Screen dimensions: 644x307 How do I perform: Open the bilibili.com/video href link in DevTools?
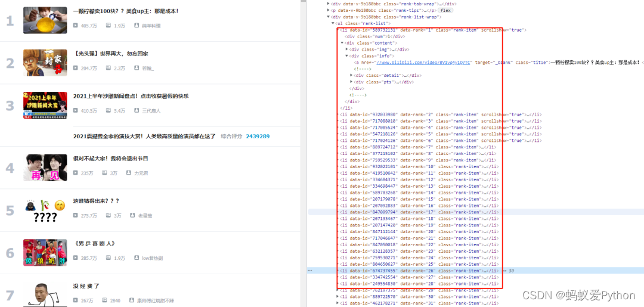423,63
